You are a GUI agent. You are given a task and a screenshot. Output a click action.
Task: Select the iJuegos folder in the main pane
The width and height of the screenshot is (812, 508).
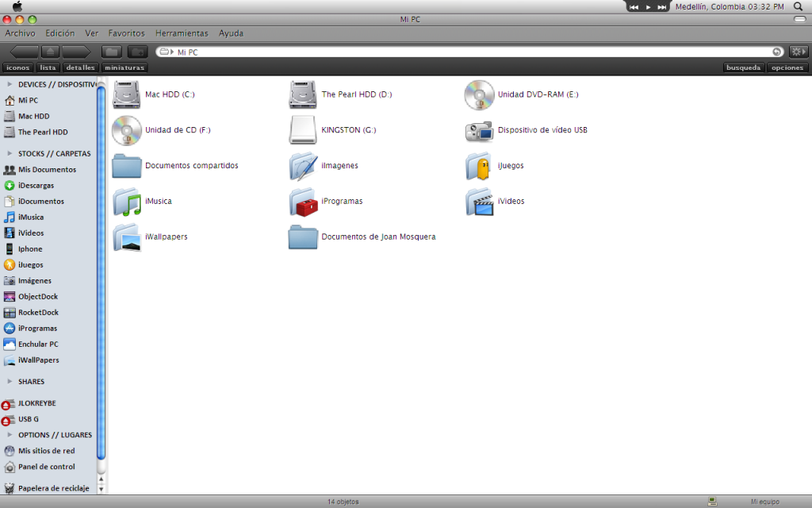click(494, 166)
